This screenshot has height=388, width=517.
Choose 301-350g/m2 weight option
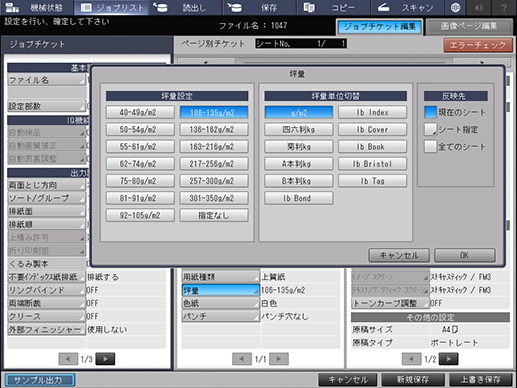pyautogui.click(x=214, y=198)
